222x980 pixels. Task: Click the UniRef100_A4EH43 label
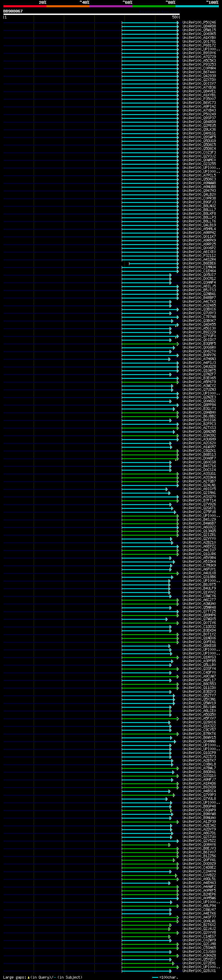(199, 883)
